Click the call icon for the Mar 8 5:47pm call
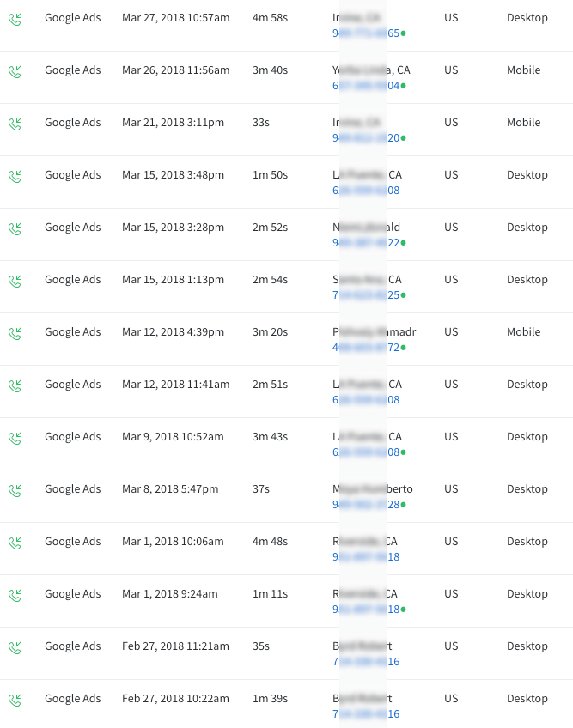573x728 pixels. pos(15,490)
